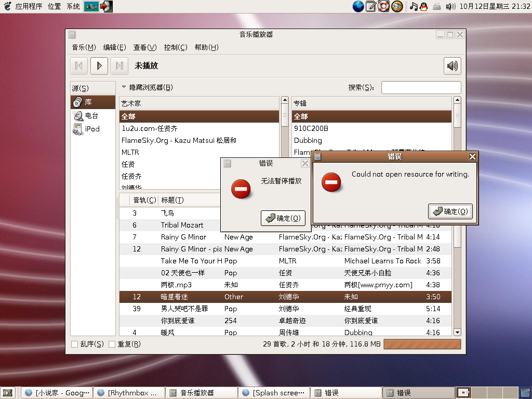532x399 pixels.
Task: Click the fish applet icon in top panel
Action: click(91, 6)
